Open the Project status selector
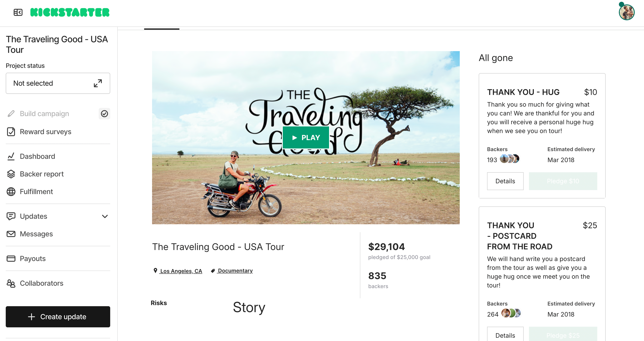This screenshot has width=644, height=341. point(58,83)
